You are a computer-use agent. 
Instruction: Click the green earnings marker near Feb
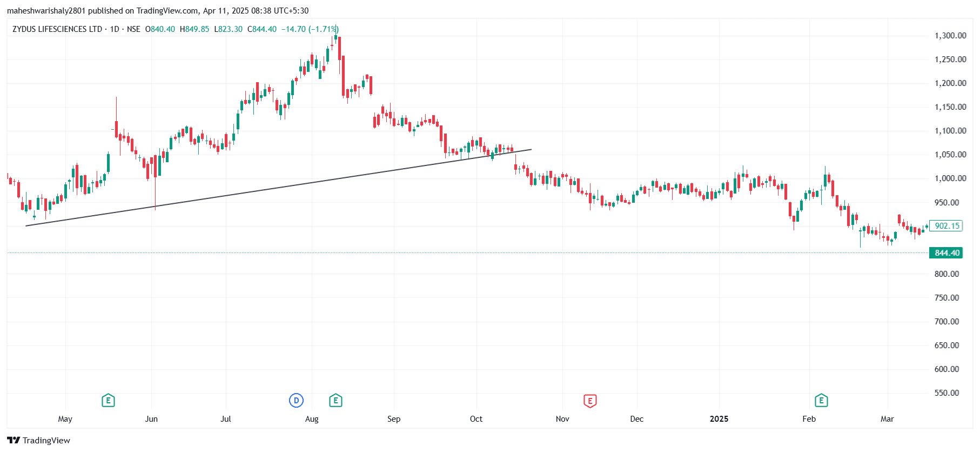[x=821, y=401]
